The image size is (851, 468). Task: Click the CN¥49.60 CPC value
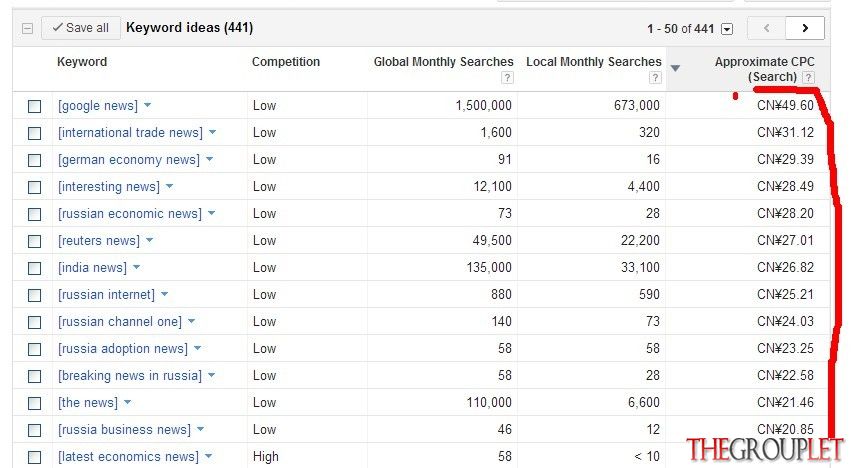click(785, 105)
